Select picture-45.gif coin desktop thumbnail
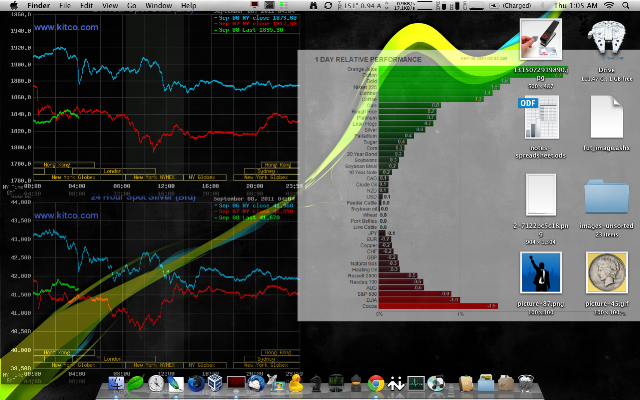This screenshot has height=400, width=640. point(607,273)
